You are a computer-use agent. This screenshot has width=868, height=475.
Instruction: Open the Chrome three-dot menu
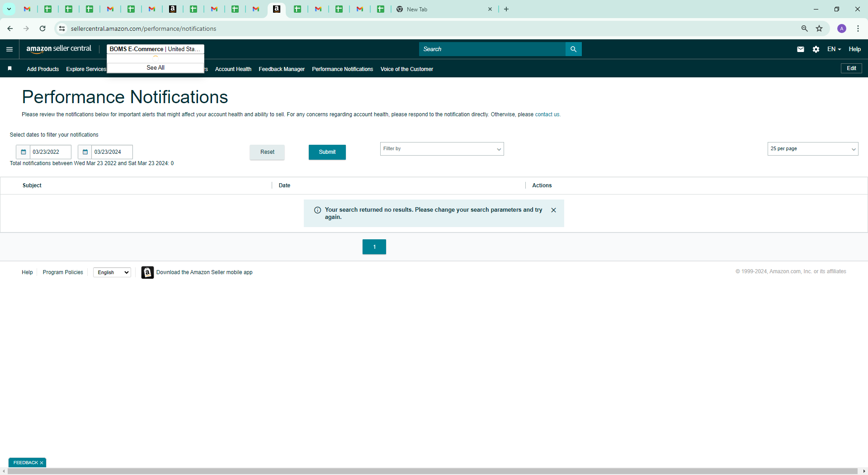[858, 28]
